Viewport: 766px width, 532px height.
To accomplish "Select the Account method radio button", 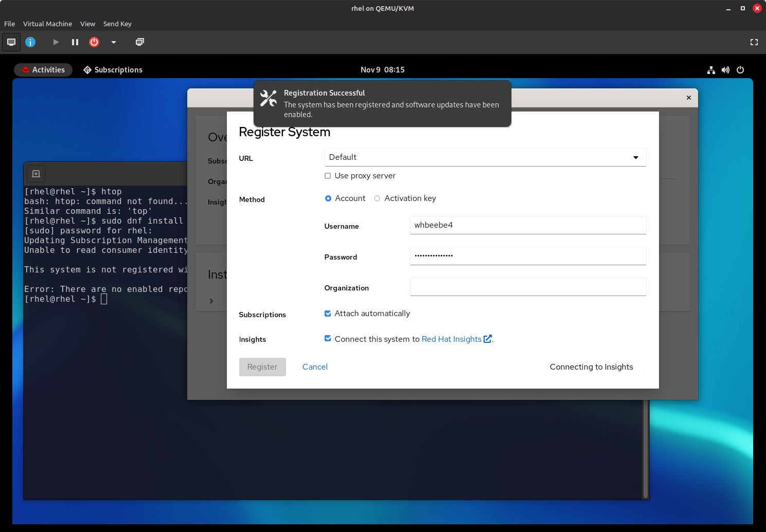I will [328, 198].
